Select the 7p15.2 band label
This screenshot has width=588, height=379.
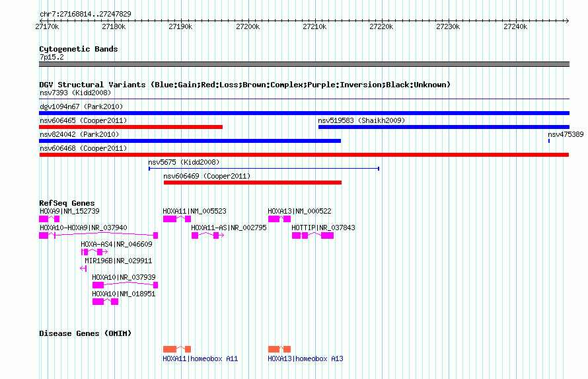tap(52, 57)
